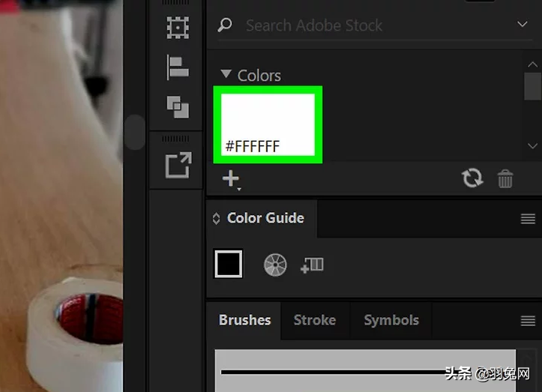Open the Adobe Stock search dropdown
The width and height of the screenshot is (542, 392).
point(523,24)
